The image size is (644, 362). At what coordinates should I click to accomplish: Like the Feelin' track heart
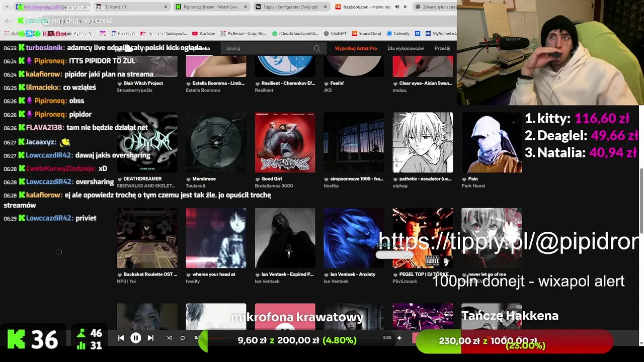[x=327, y=83]
